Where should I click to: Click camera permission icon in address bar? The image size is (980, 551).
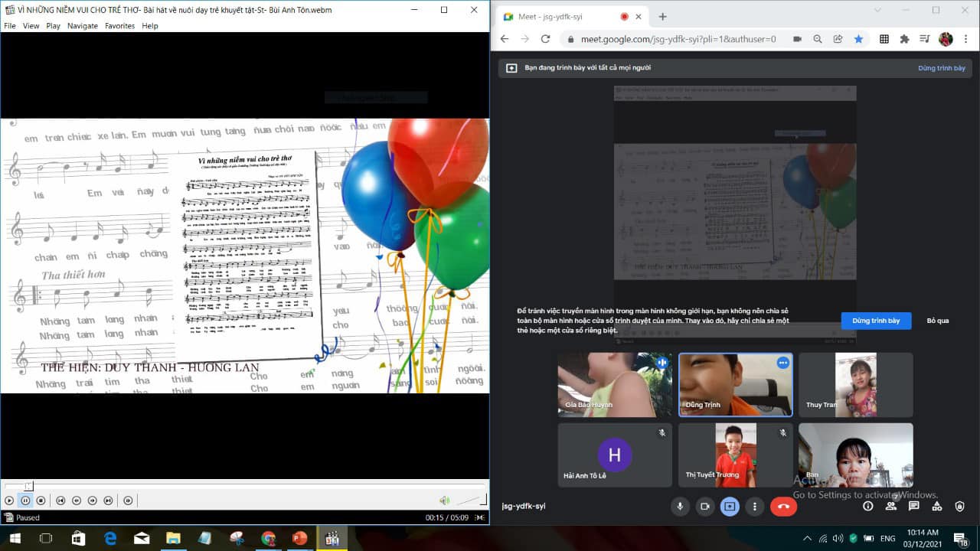[797, 39]
